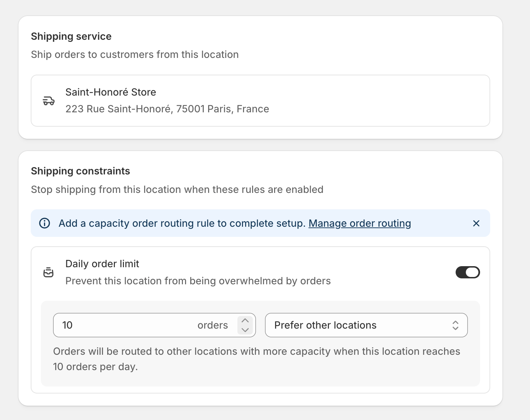Click the info circle icon in the blue banner
Screen dimensions: 530x420
click(x=44, y=223)
